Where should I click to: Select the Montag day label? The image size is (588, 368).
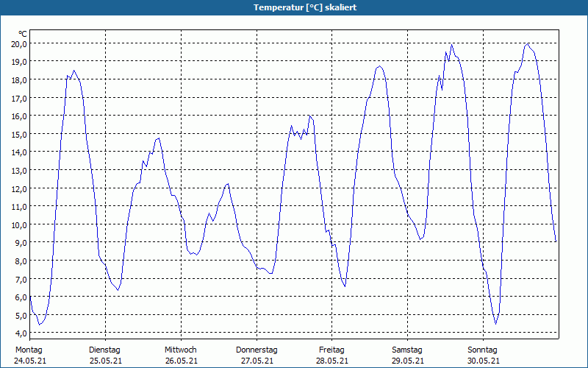tap(29, 350)
